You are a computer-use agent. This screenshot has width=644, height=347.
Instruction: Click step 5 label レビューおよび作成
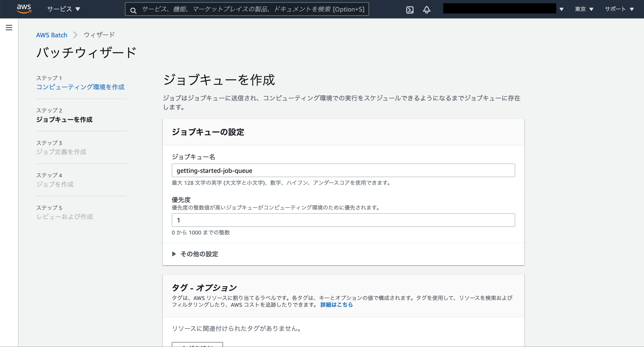coord(64,216)
